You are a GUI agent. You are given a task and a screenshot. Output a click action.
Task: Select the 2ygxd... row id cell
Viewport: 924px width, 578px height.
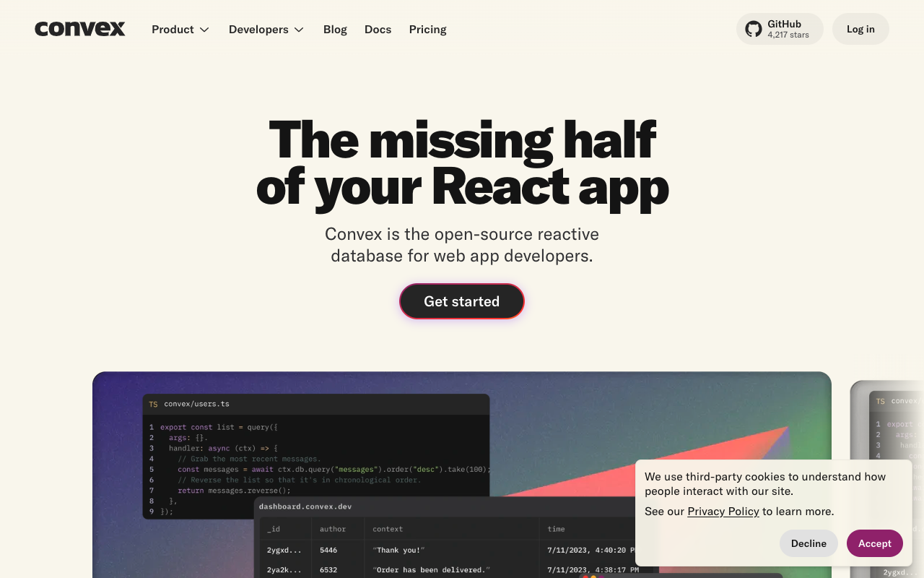(285, 550)
